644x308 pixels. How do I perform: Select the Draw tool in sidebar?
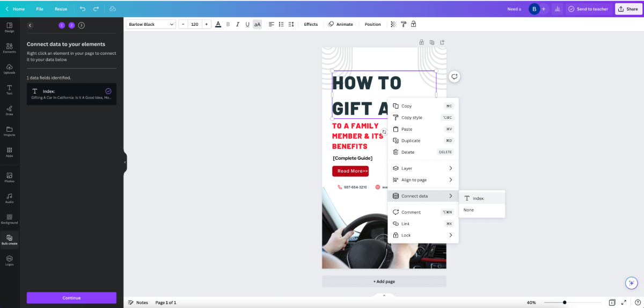point(9,111)
